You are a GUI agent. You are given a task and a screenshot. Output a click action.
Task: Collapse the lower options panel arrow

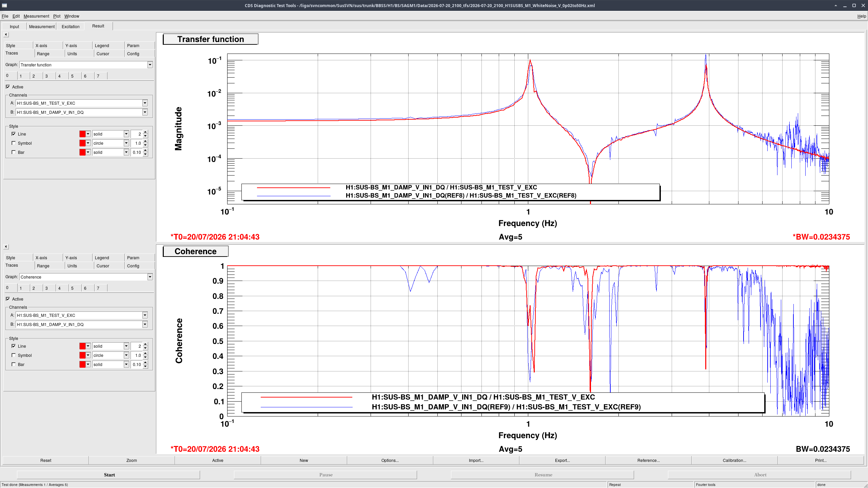pos(6,247)
